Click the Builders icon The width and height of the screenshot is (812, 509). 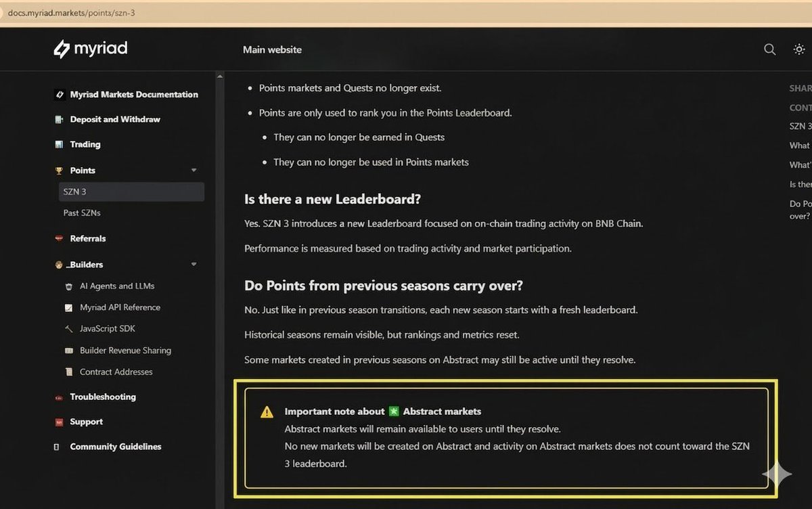59,265
